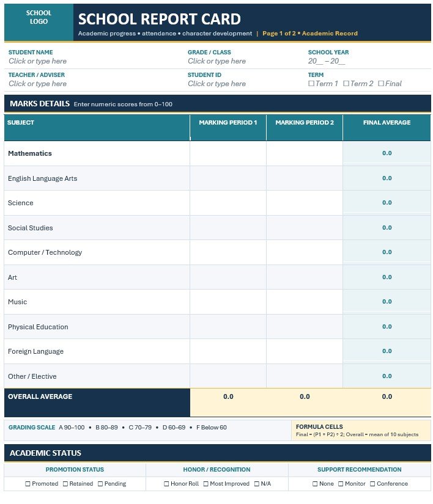The height and width of the screenshot is (504, 433).
Task: Select the Foreign Language subject label
Action: coord(35,351)
